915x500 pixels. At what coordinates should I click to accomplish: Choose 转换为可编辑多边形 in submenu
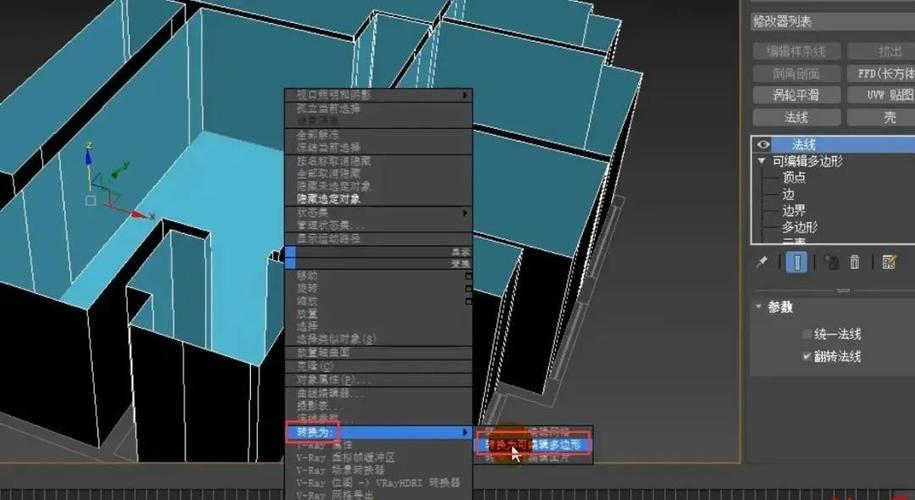(534, 445)
